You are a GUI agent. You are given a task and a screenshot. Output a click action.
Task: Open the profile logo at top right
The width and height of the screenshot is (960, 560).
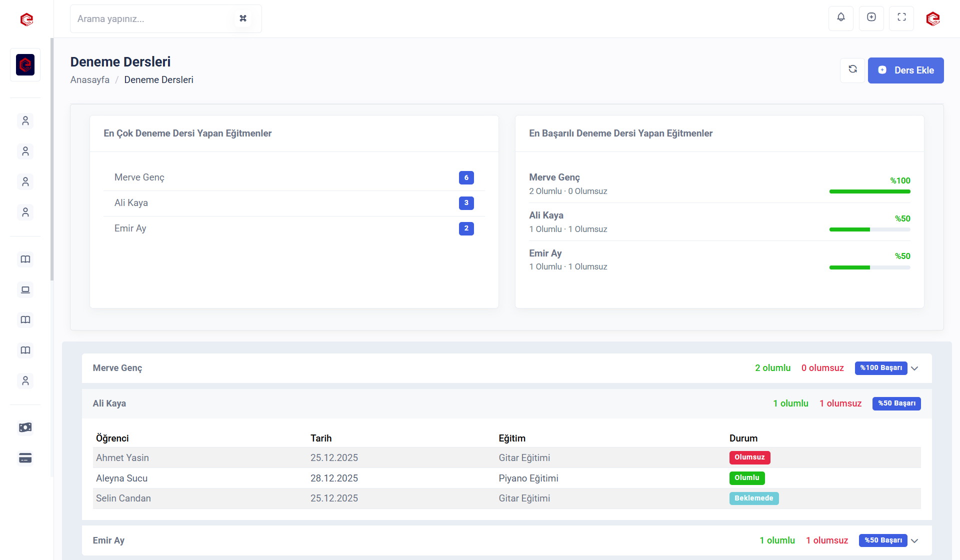tap(932, 19)
